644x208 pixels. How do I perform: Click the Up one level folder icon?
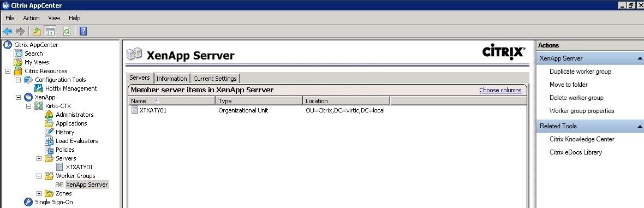click(x=37, y=31)
